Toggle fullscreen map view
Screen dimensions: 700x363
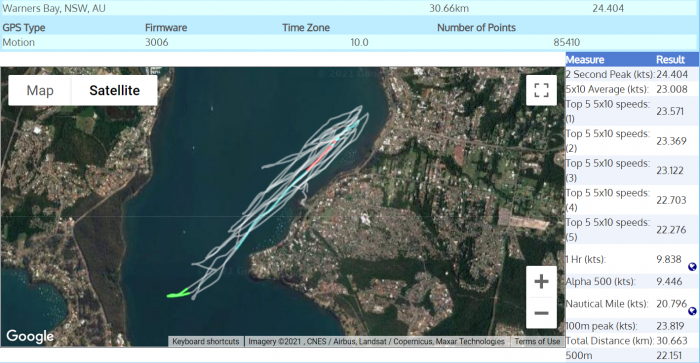541,90
